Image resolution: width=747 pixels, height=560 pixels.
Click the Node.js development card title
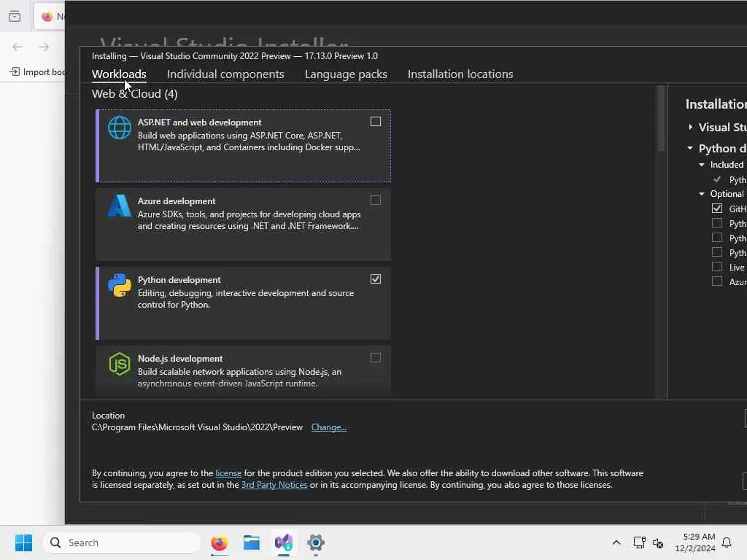coord(180,358)
